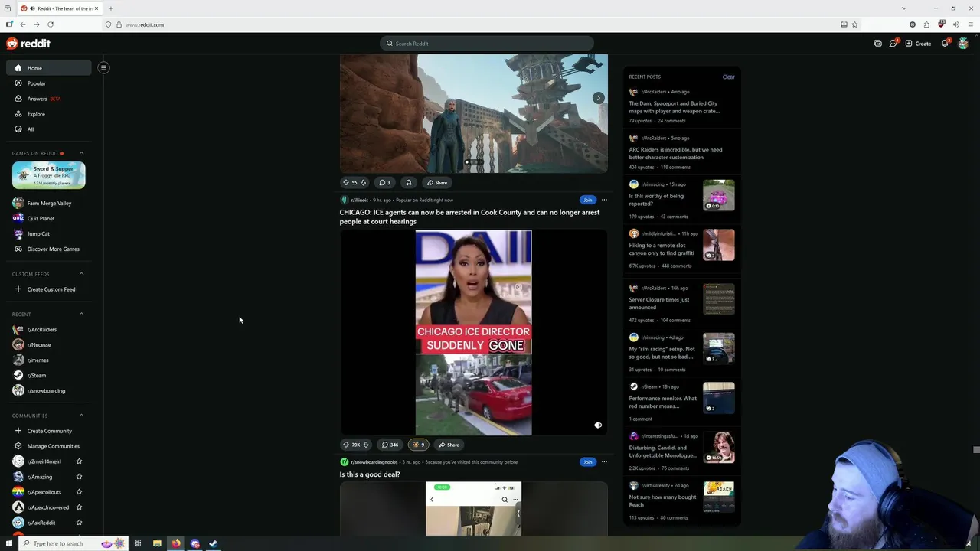Open the browser extensions puzzle icon

(926, 24)
